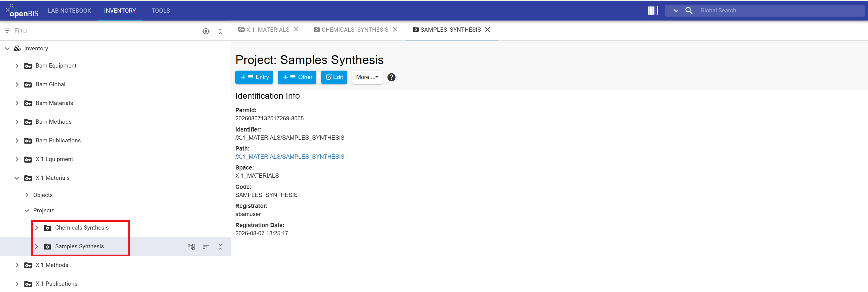Collapse the X.1 Materials space
This screenshot has height=292, width=868.
pos(17,178)
